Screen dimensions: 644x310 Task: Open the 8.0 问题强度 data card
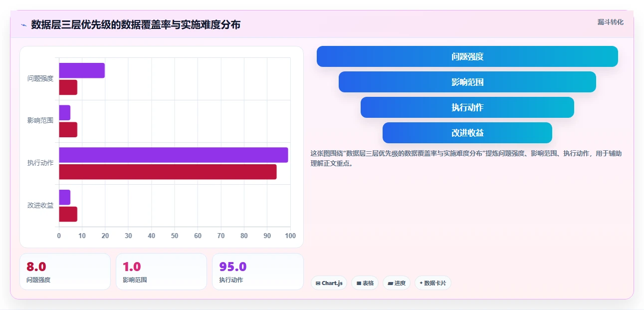[65, 272]
